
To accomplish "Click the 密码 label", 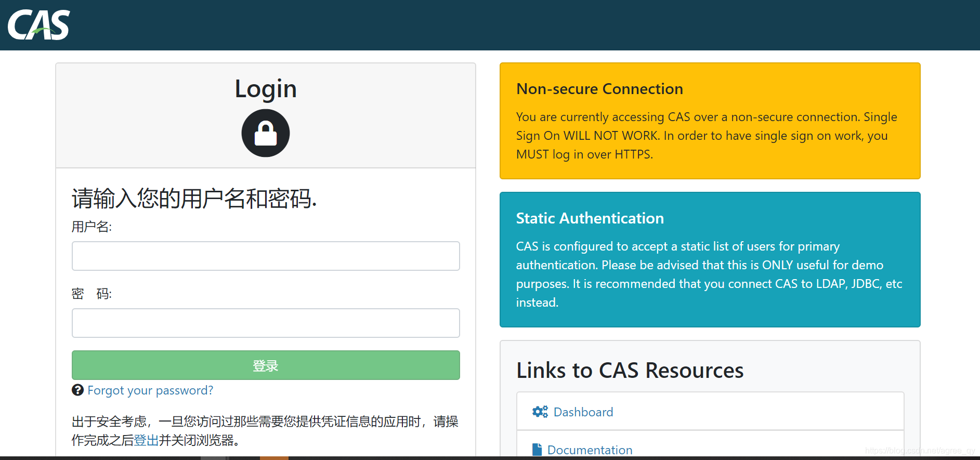I will pos(92,294).
